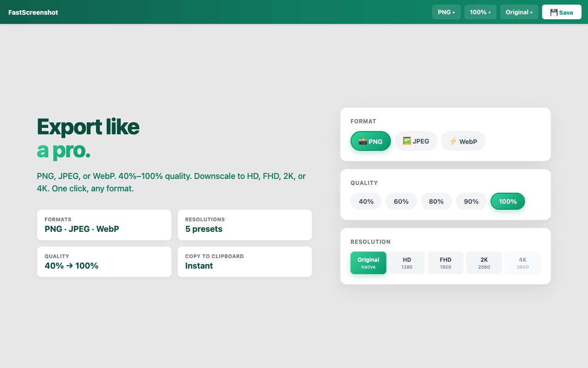Open the 100% quality dropdown in header

pos(481,12)
